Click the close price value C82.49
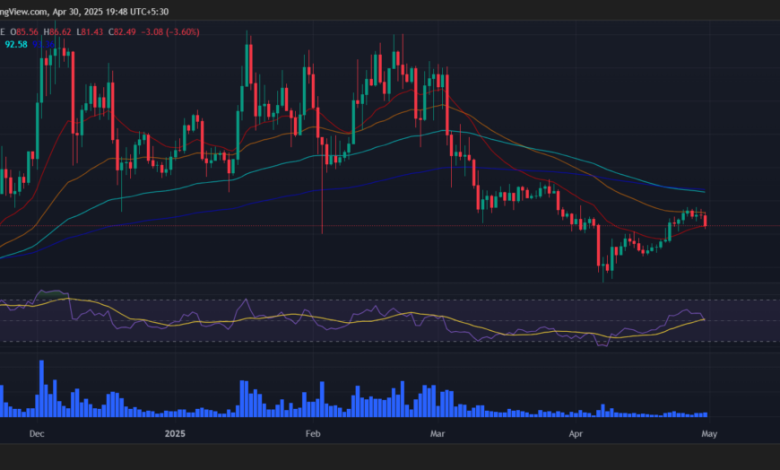This screenshot has width=780, height=470. point(122,32)
